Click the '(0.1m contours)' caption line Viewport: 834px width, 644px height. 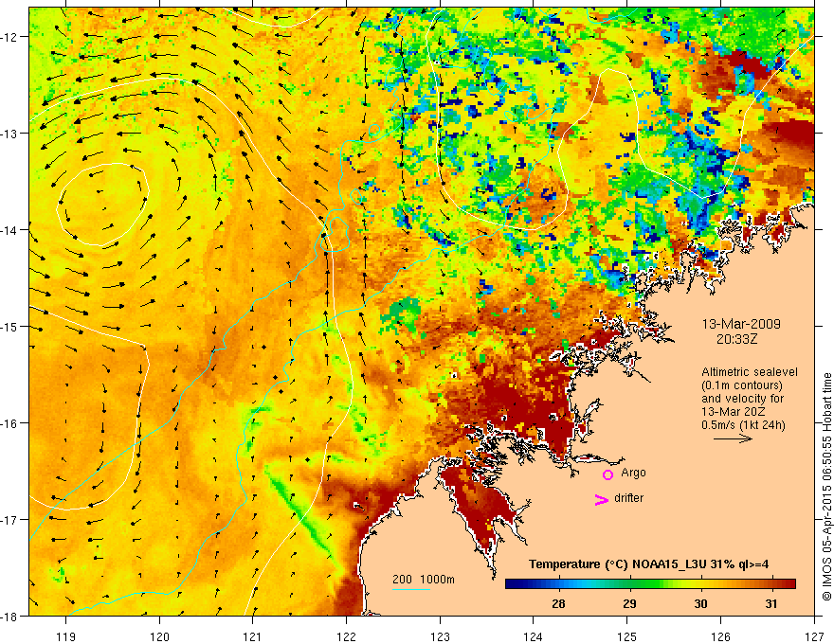742,385
